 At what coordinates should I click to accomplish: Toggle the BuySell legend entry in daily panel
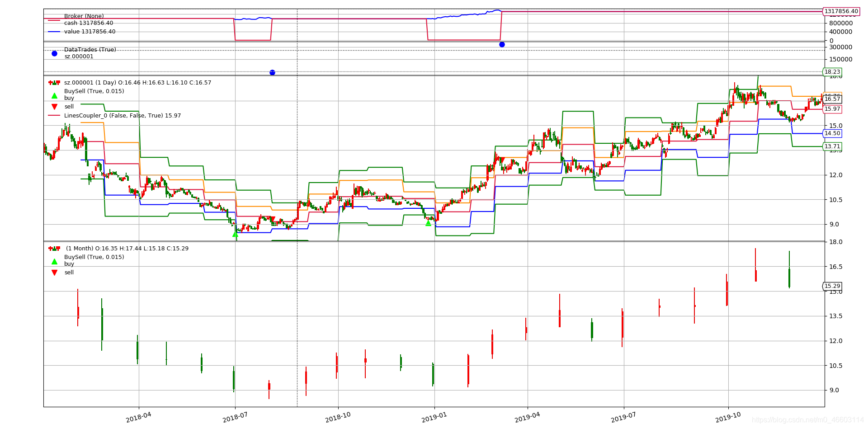94,91
